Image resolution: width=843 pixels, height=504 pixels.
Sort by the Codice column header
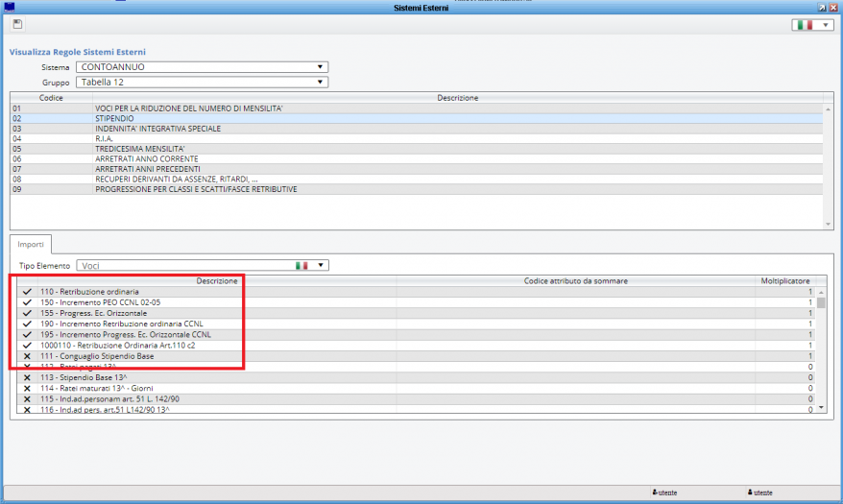[x=51, y=98]
